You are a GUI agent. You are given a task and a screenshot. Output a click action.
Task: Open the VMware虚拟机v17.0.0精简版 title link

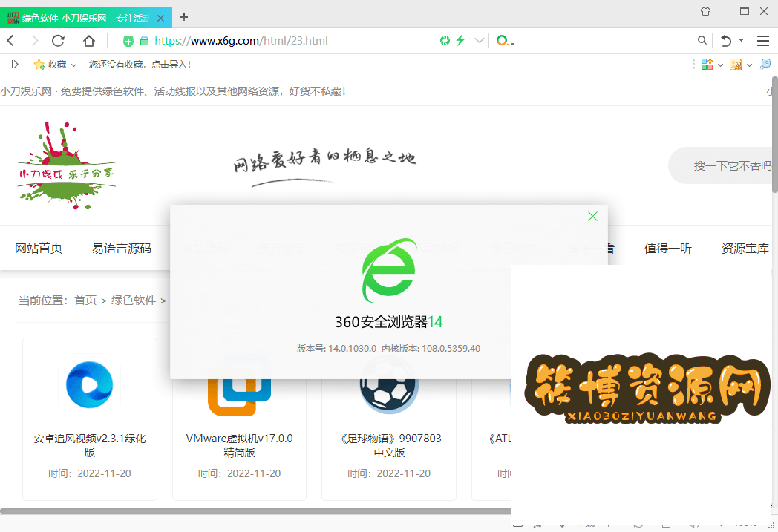tap(239, 445)
